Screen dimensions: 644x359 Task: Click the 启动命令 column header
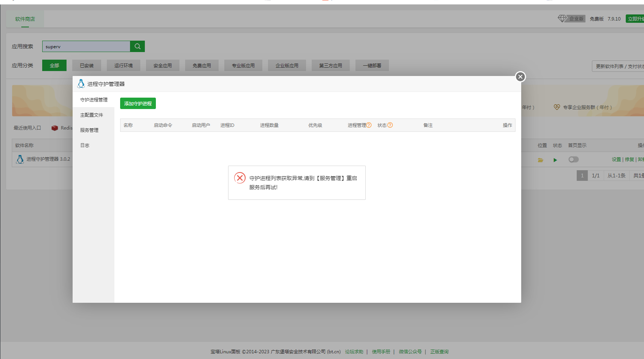click(163, 125)
